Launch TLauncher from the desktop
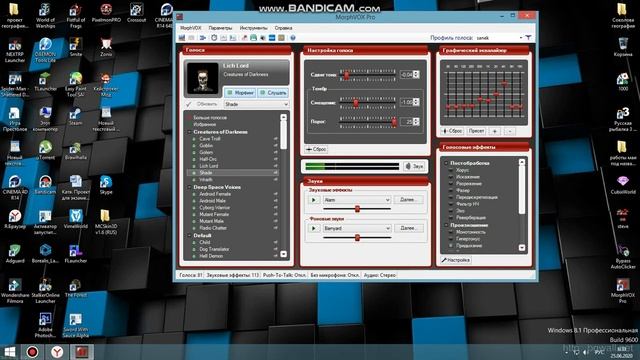This screenshot has height=360, width=640. tap(45, 81)
